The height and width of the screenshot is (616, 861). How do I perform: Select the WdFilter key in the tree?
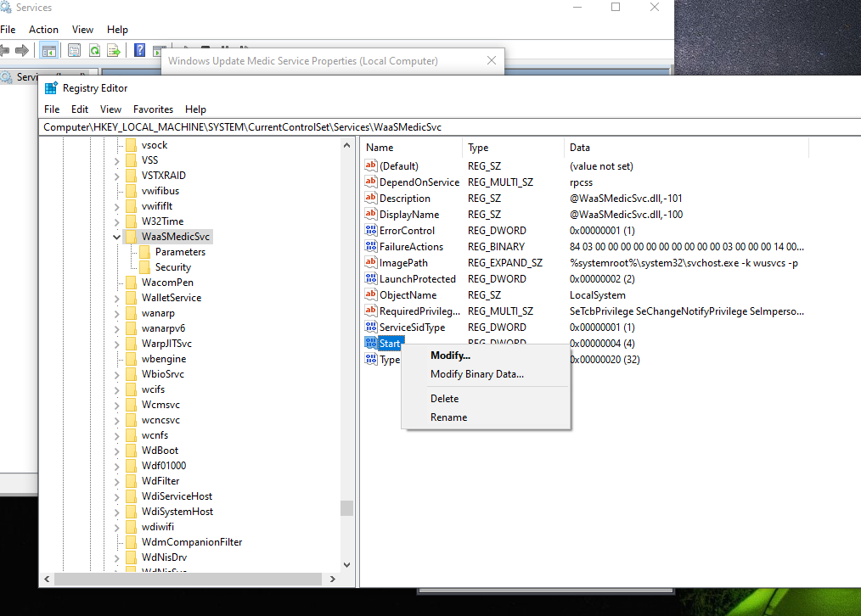[160, 481]
